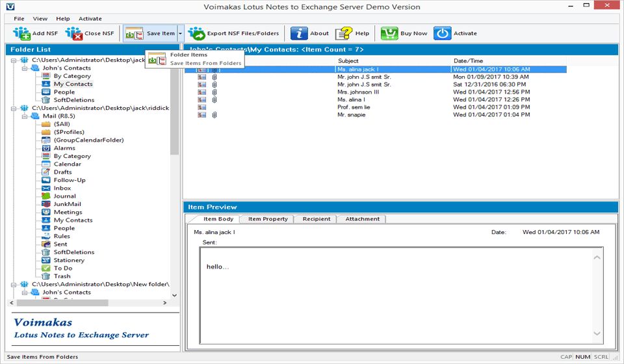Select the ($Profiles) folder icon
The image size is (624, 364).
click(x=46, y=132)
